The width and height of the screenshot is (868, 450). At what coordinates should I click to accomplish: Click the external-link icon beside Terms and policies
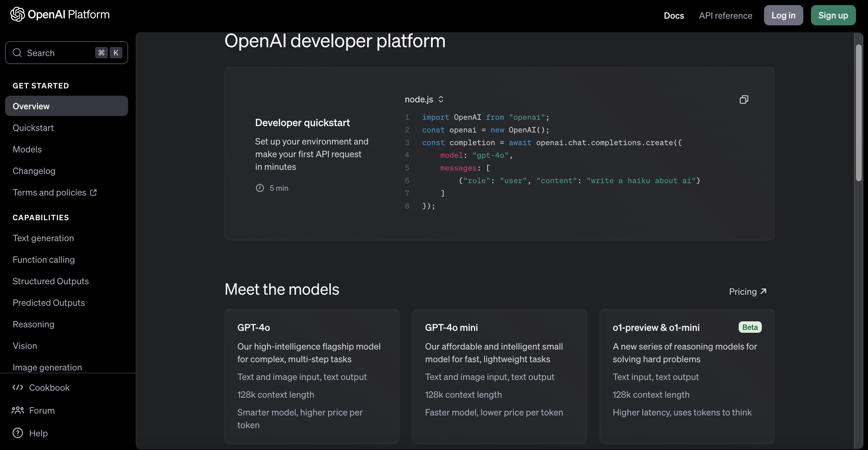93,192
